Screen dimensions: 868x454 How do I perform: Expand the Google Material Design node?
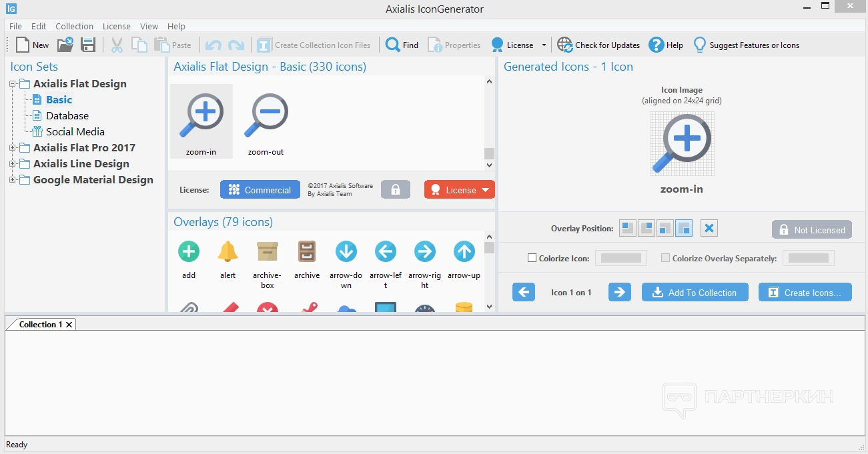[12, 180]
